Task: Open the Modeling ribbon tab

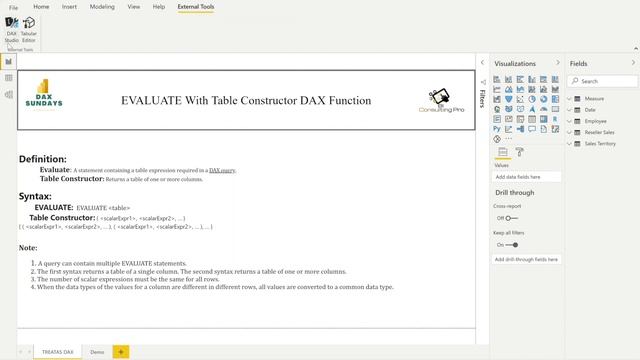Action: (102, 7)
